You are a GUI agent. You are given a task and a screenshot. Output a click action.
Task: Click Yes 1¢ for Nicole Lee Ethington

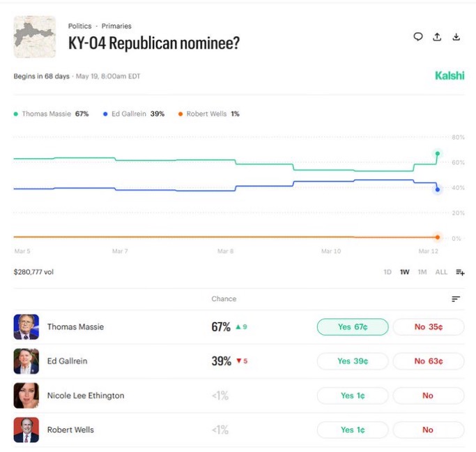coord(353,395)
